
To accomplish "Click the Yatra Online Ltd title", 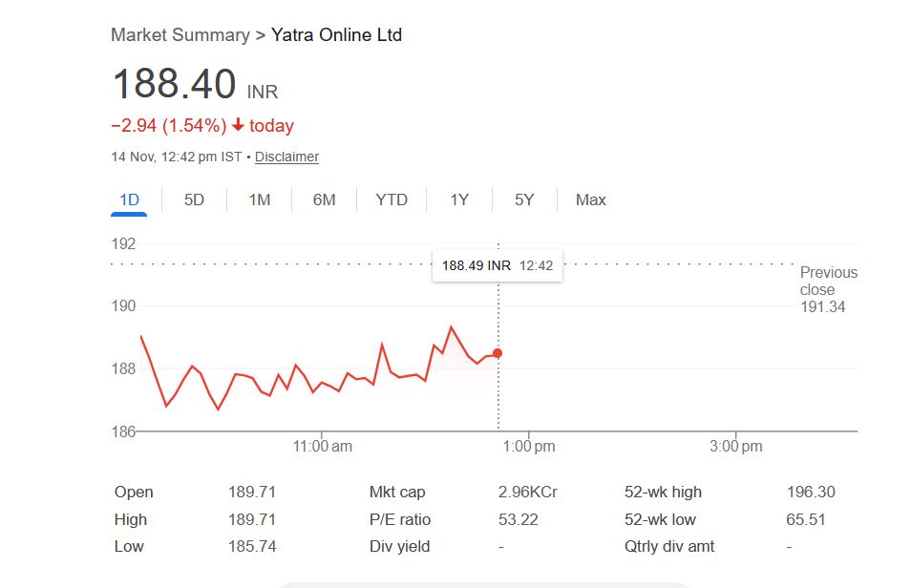I will tap(336, 35).
